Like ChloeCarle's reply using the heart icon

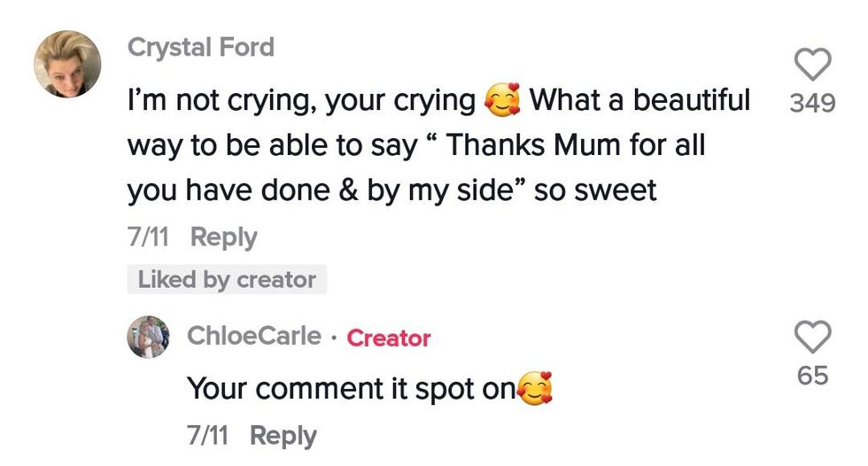[x=812, y=337]
